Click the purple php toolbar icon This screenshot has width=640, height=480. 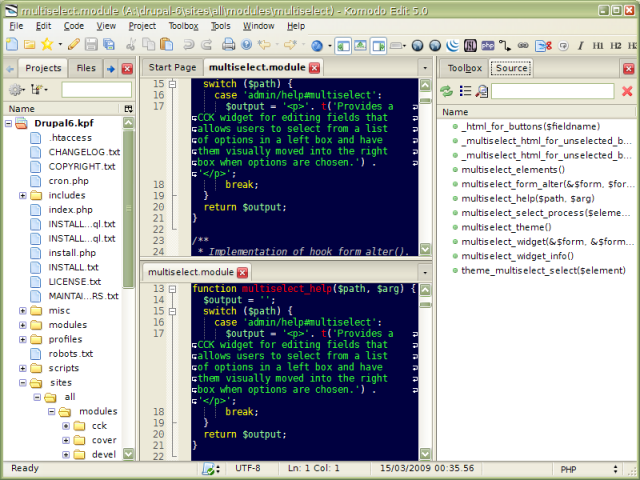[x=488, y=45]
